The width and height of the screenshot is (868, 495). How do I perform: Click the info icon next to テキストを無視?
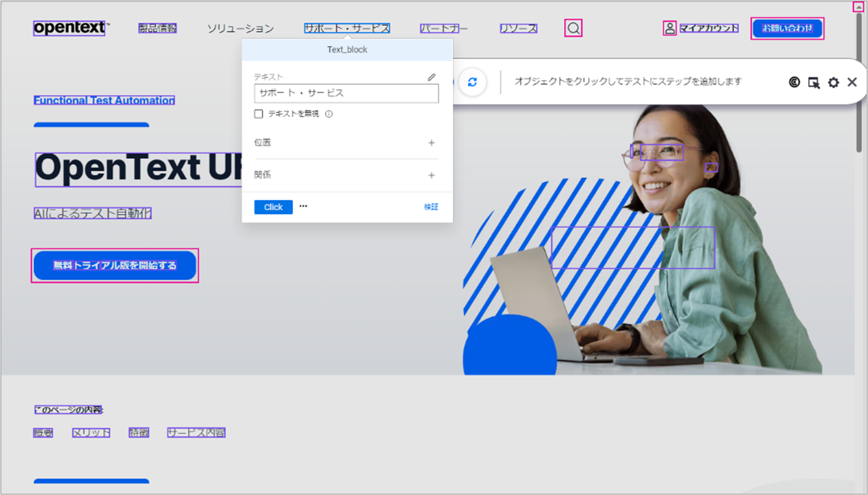click(329, 114)
